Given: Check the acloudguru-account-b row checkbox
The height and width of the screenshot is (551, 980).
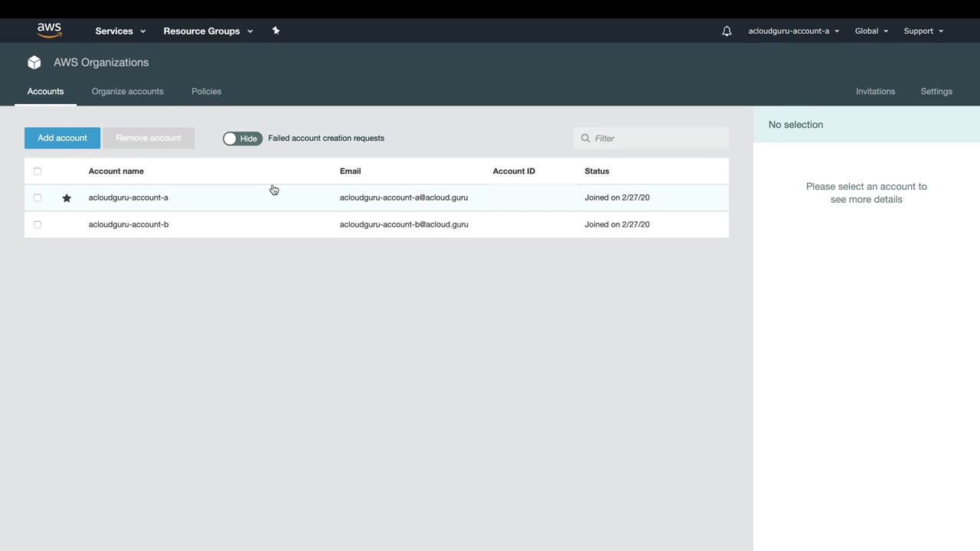Looking at the screenshot, I should click(38, 224).
